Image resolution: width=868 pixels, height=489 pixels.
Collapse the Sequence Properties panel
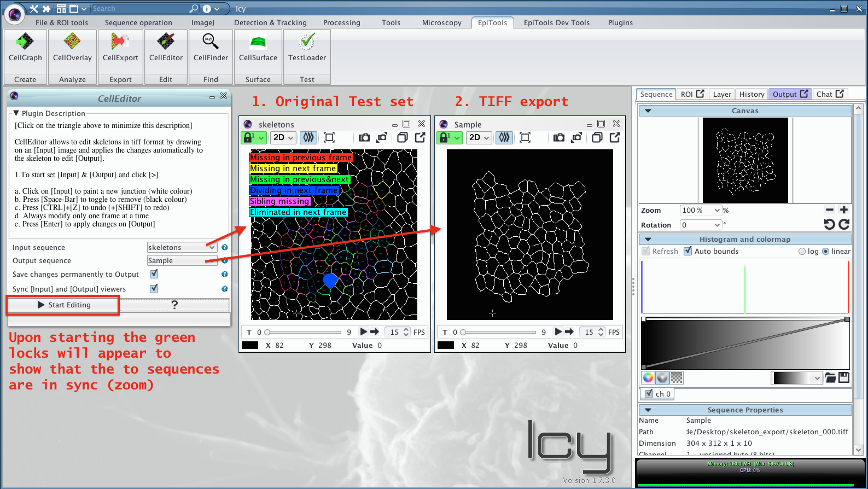[648, 410]
